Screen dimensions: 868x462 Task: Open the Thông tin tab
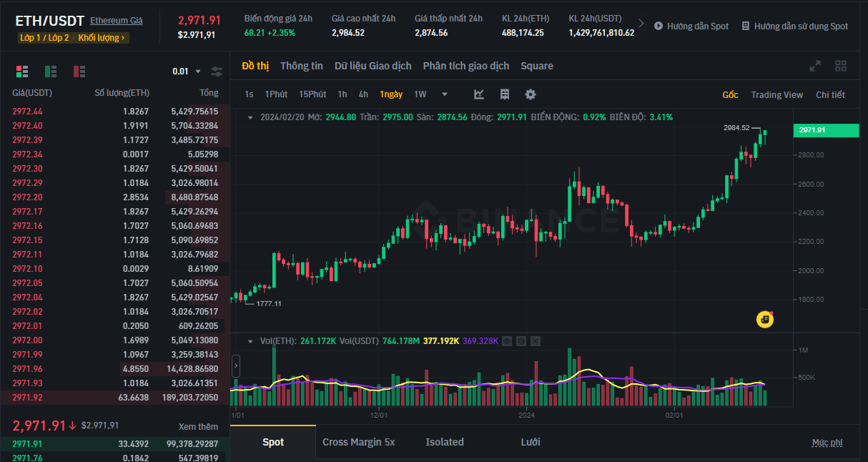[301, 65]
